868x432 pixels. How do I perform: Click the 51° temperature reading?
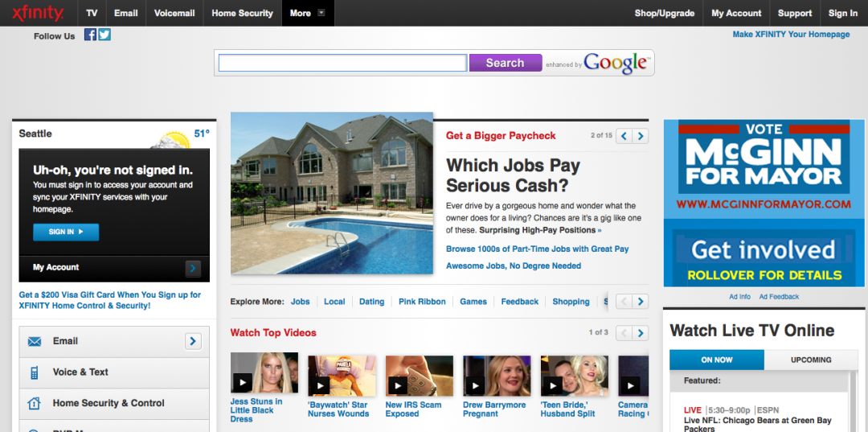pyautogui.click(x=202, y=134)
